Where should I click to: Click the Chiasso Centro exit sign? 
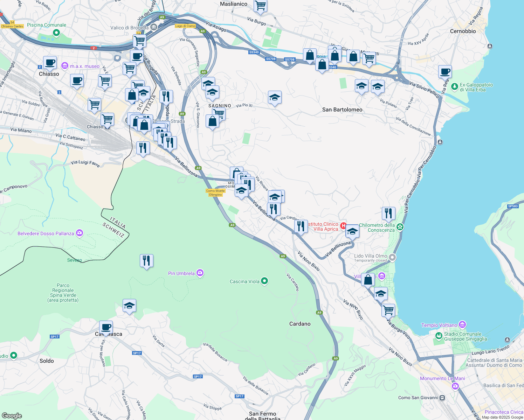12,26
